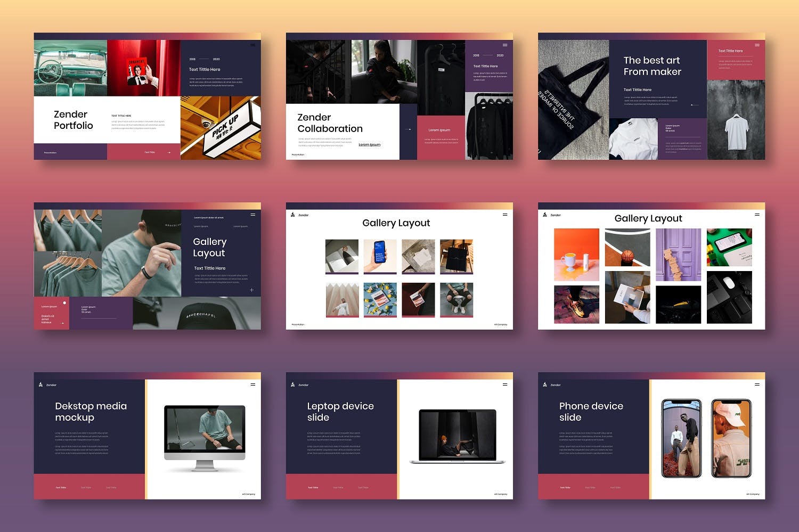Select first Text Tittle tab on Leptop slide
This screenshot has width=799, height=532.
pos(313,487)
